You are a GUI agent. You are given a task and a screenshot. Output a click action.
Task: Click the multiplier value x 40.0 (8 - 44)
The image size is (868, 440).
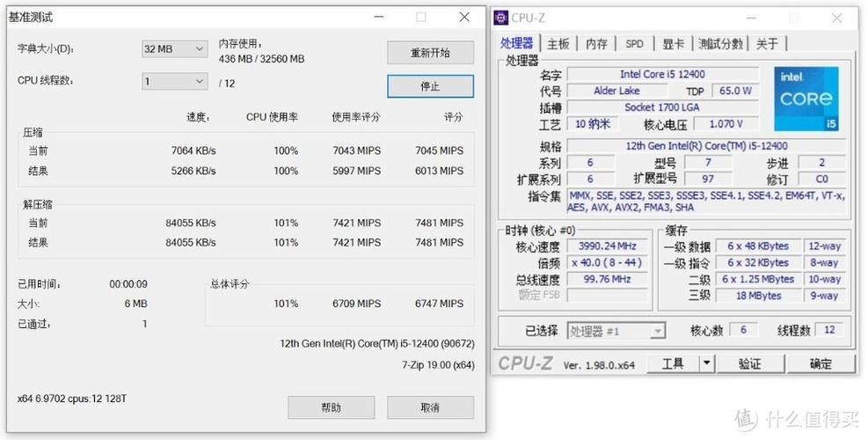608,262
